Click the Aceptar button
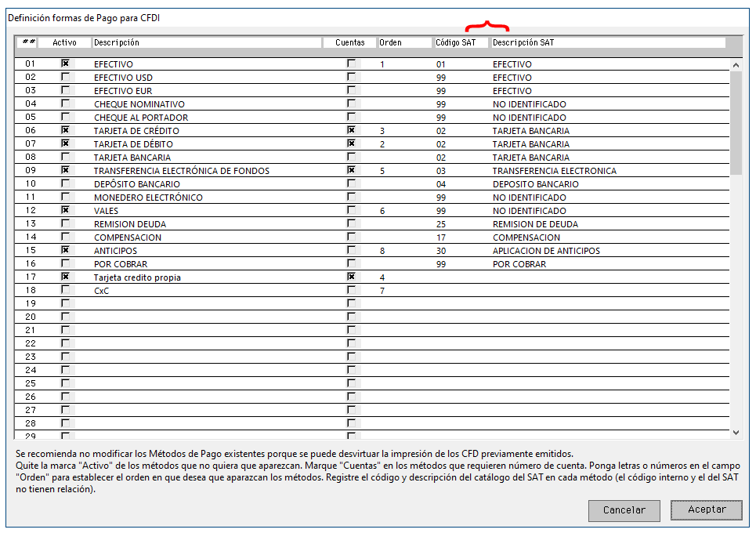 coord(706,509)
